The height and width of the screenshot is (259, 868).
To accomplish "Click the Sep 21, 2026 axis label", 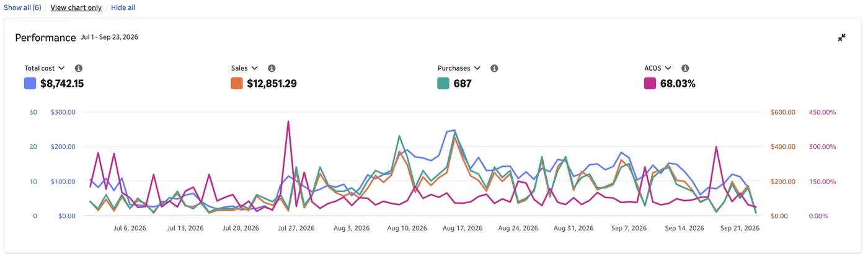I will coord(740,228).
